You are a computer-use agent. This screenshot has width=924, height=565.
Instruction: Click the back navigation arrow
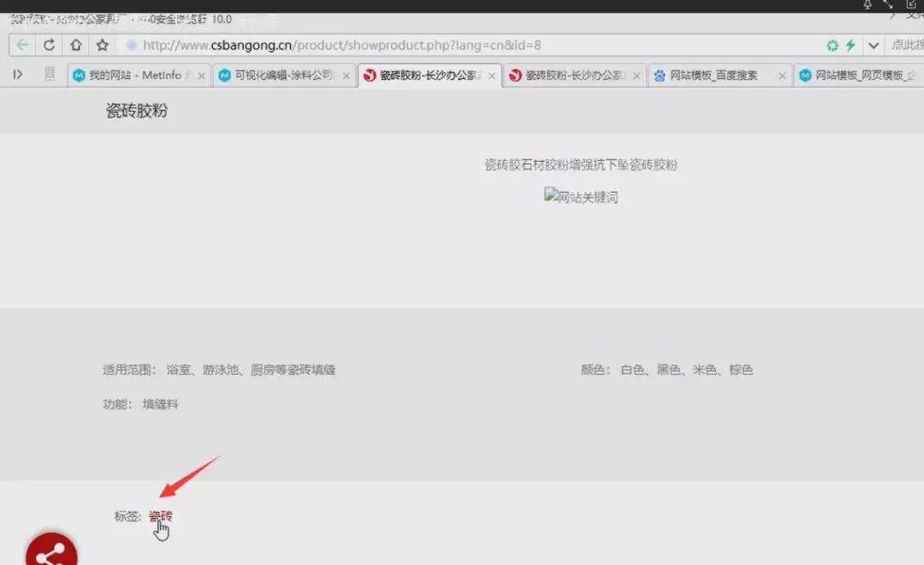[22, 45]
